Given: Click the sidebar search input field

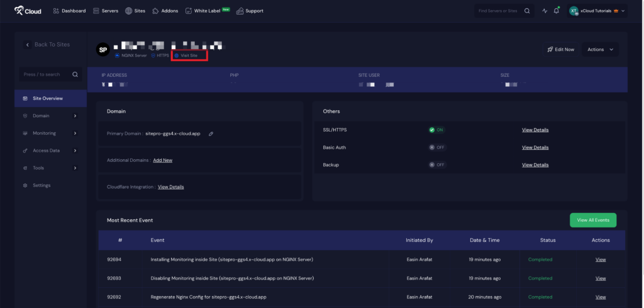Looking at the screenshot, I should pyautogui.click(x=44, y=74).
